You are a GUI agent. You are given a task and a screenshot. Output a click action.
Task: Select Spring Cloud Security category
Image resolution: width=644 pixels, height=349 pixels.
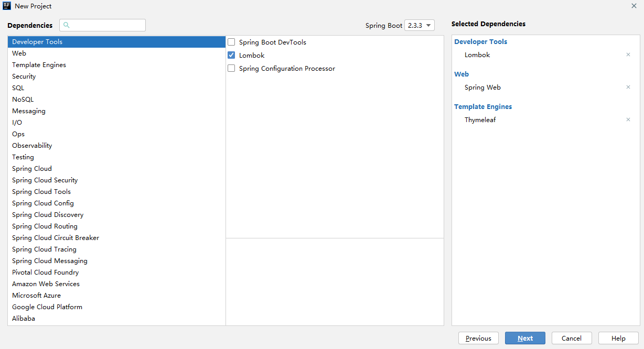(x=116, y=180)
